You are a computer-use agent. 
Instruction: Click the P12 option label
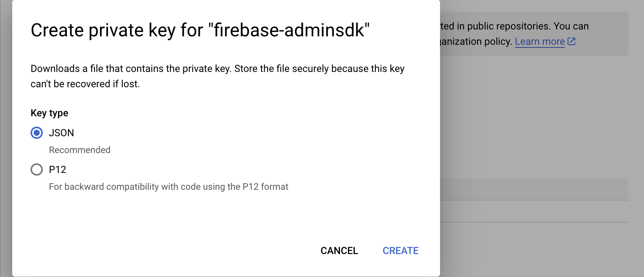point(58,169)
